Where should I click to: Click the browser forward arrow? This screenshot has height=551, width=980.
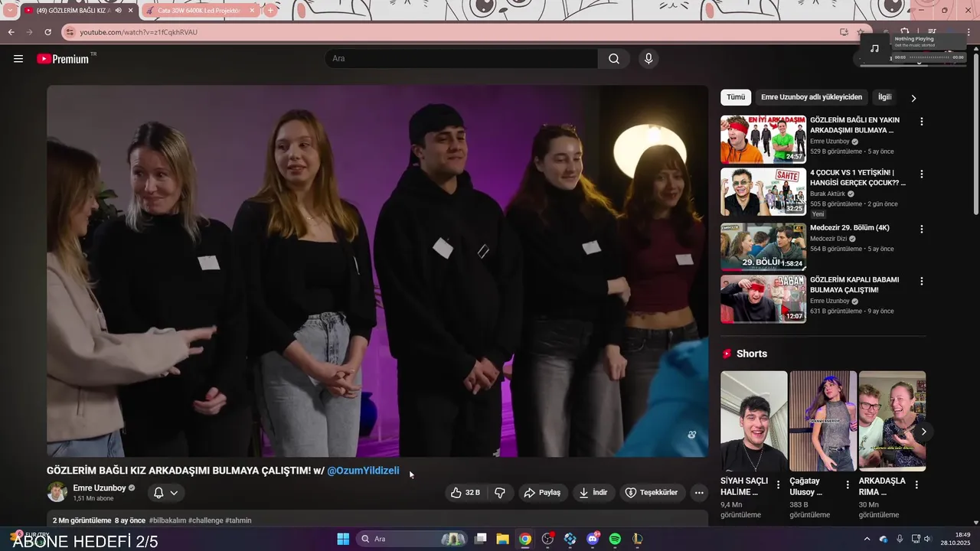[29, 32]
